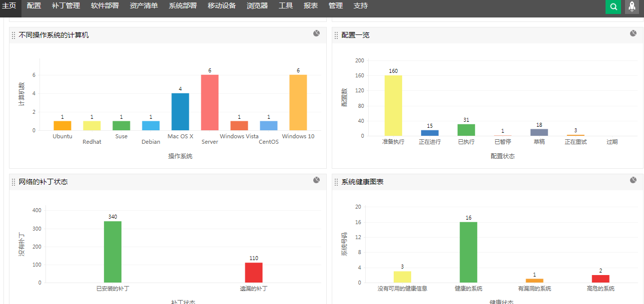Click the orange Windows 10 bar
The width and height of the screenshot is (644, 304).
coord(298,103)
